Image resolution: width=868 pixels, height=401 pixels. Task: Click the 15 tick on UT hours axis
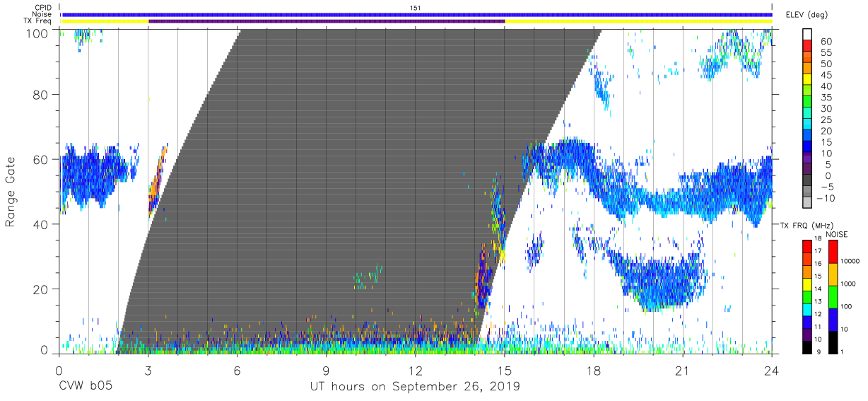pos(504,370)
